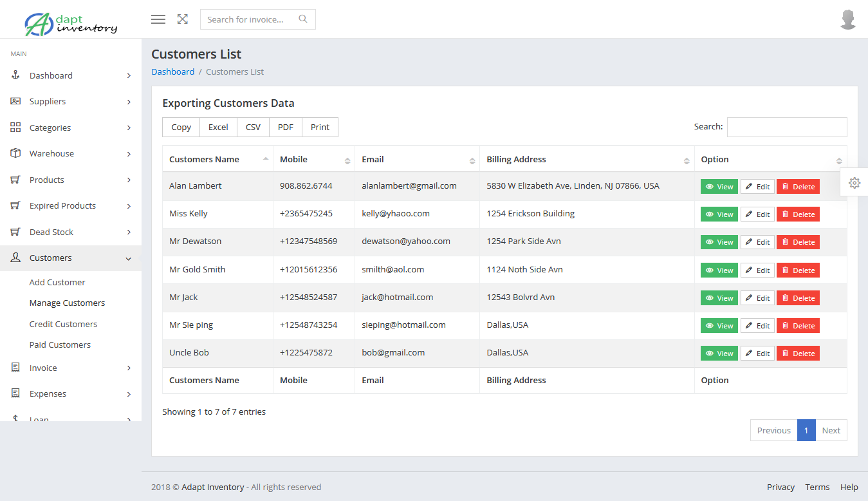Export customers data as PDF
This screenshot has width=868, height=501.
[286, 128]
